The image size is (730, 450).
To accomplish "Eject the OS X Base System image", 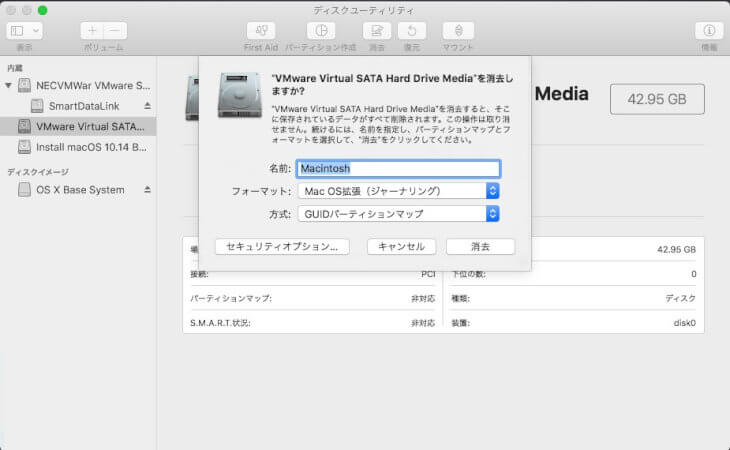I will point(147,189).
